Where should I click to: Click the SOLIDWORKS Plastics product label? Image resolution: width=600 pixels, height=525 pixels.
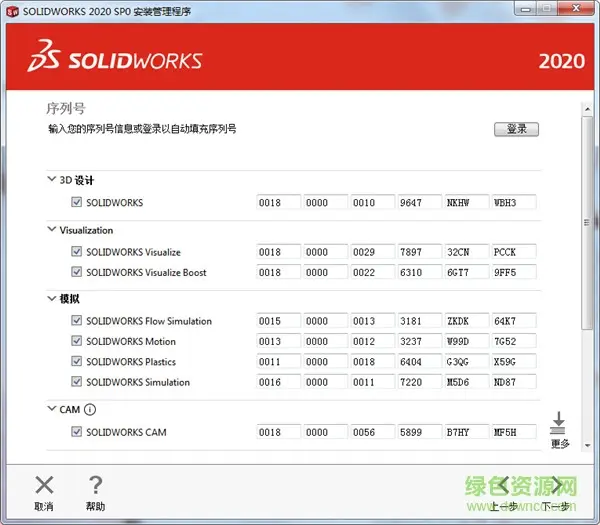pos(131,361)
